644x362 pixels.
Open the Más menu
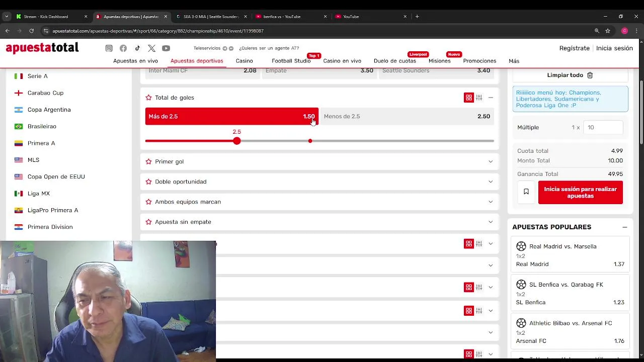coord(514,61)
